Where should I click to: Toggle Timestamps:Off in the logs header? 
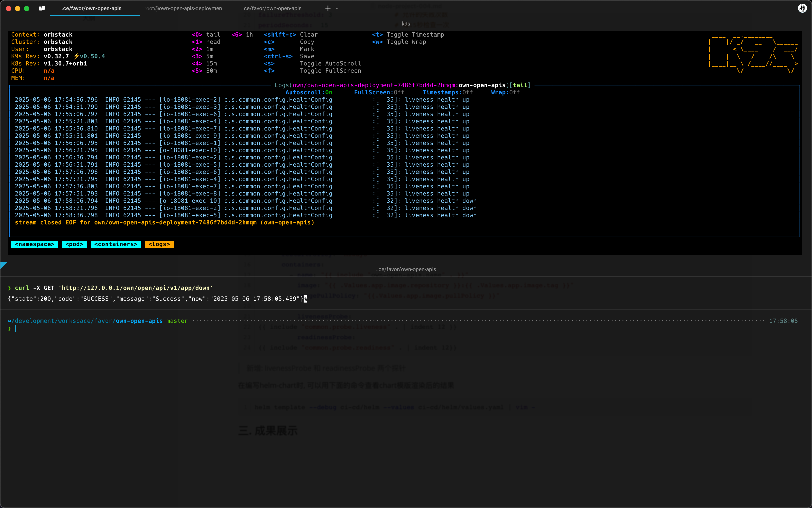448,92
